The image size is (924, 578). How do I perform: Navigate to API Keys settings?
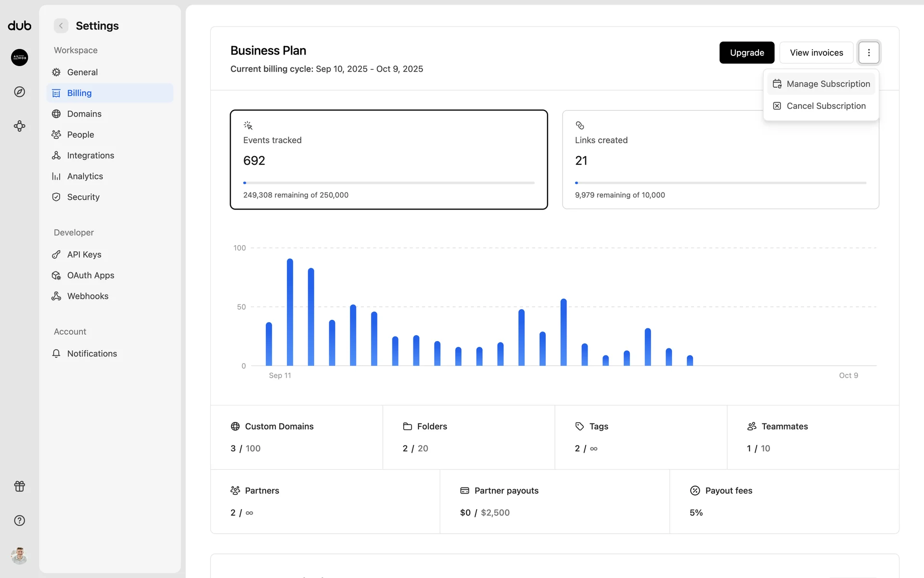tap(84, 254)
